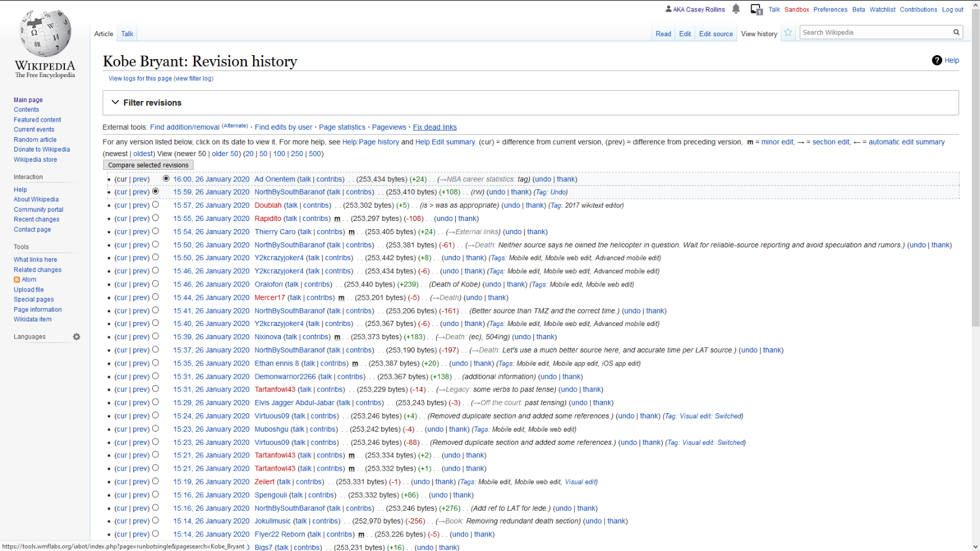Open the Page statistics external tool link

click(342, 127)
